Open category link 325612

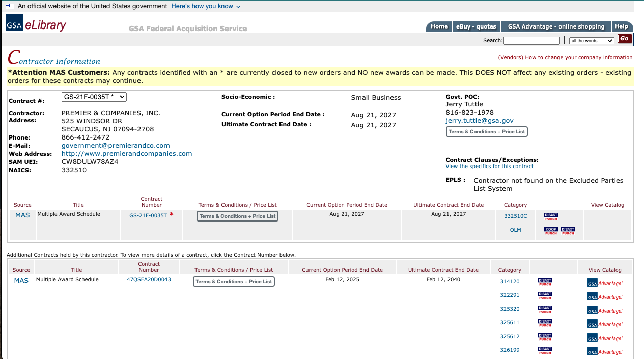point(510,337)
